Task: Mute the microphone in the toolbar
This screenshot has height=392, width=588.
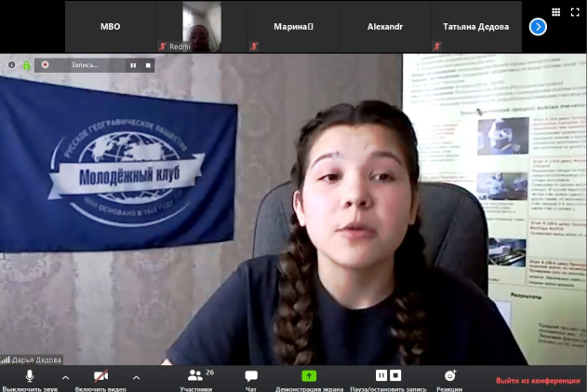Action: (x=29, y=376)
